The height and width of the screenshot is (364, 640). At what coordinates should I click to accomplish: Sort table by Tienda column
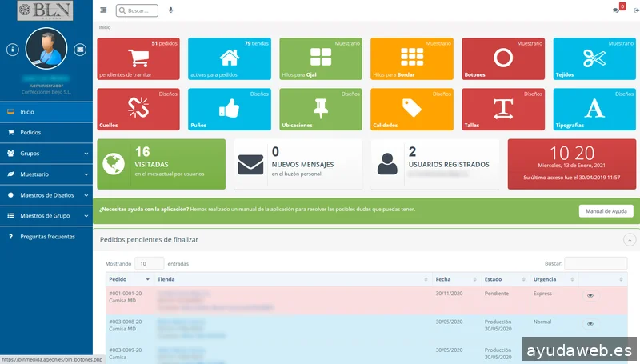pos(293,279)
